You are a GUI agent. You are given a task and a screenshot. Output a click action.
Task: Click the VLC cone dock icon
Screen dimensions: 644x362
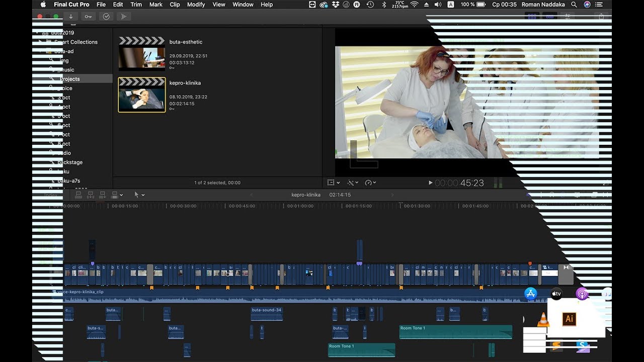[543, 319]
